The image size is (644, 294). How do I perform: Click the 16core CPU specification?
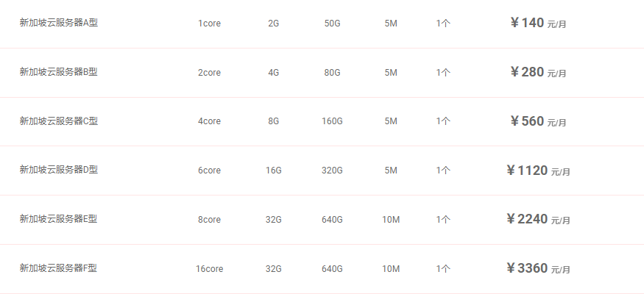pyautogui.click(x=209, y=269)
